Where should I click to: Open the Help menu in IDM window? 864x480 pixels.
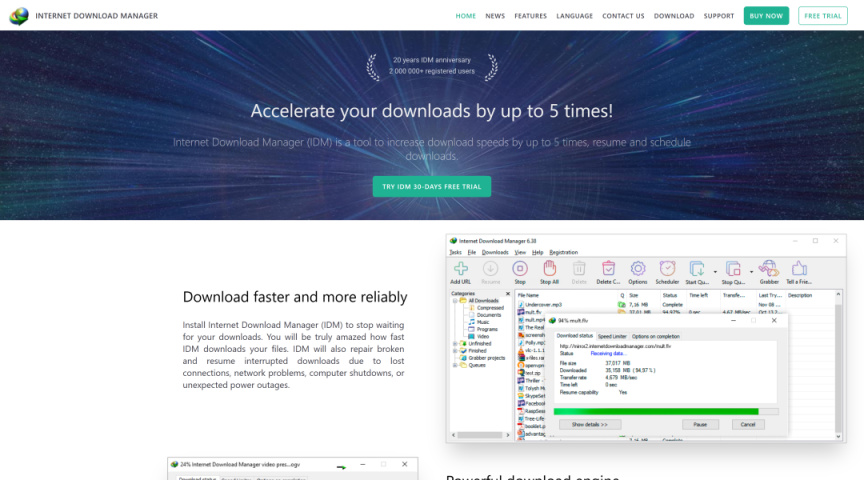[x=537, y=252]
